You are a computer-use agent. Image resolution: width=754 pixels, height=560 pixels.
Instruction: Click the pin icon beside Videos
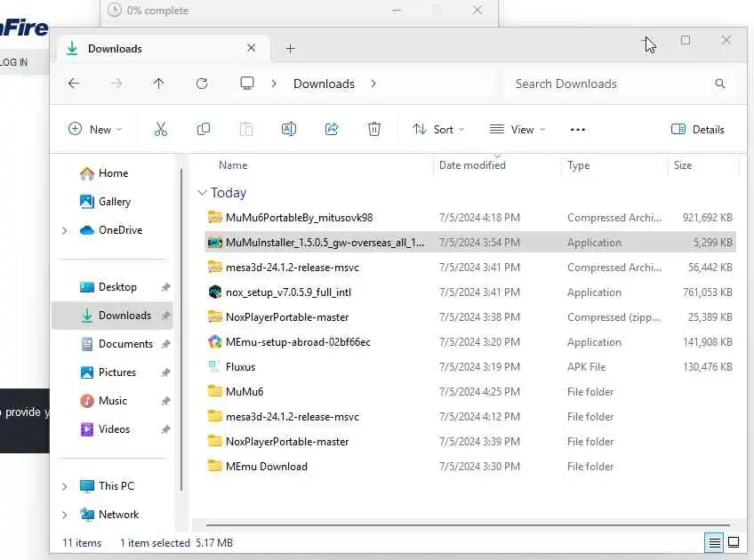(166, 429)
